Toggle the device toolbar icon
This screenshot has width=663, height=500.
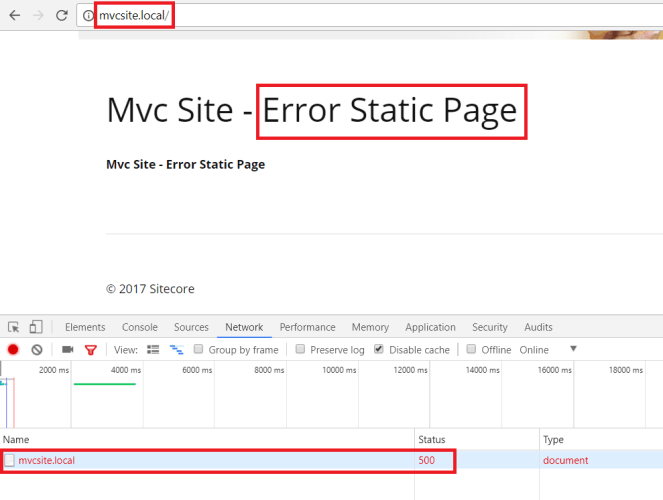(x=36, y=327)
